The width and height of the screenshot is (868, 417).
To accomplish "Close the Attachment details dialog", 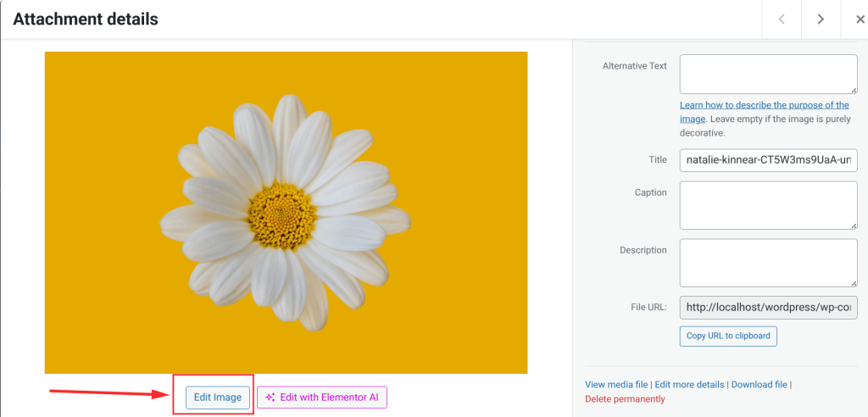I will 859,19.
